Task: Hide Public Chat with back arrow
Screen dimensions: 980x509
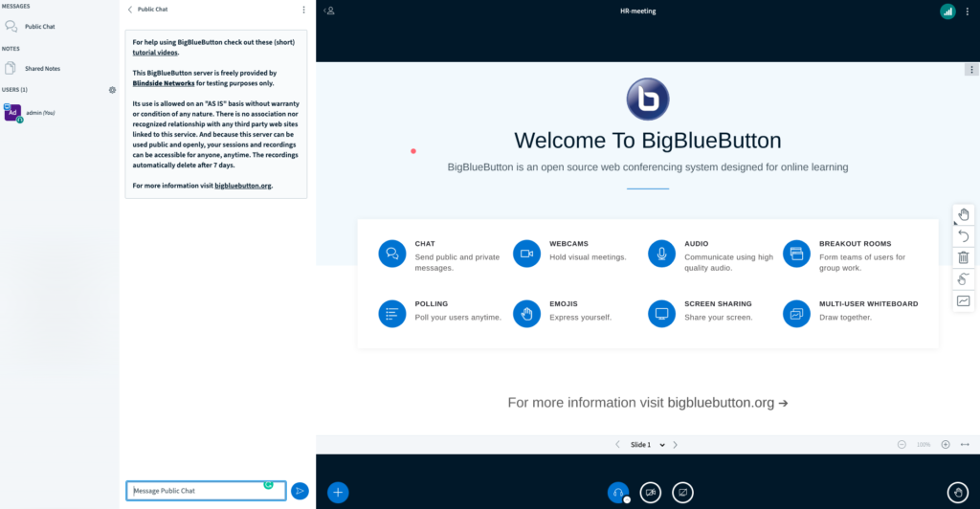Action: click(130, 10)
